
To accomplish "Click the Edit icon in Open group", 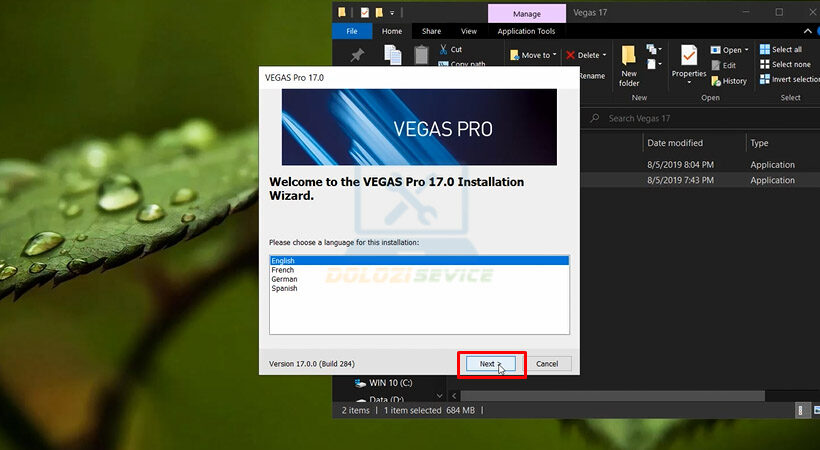I will pyautogui.click(x=715, y=66).
